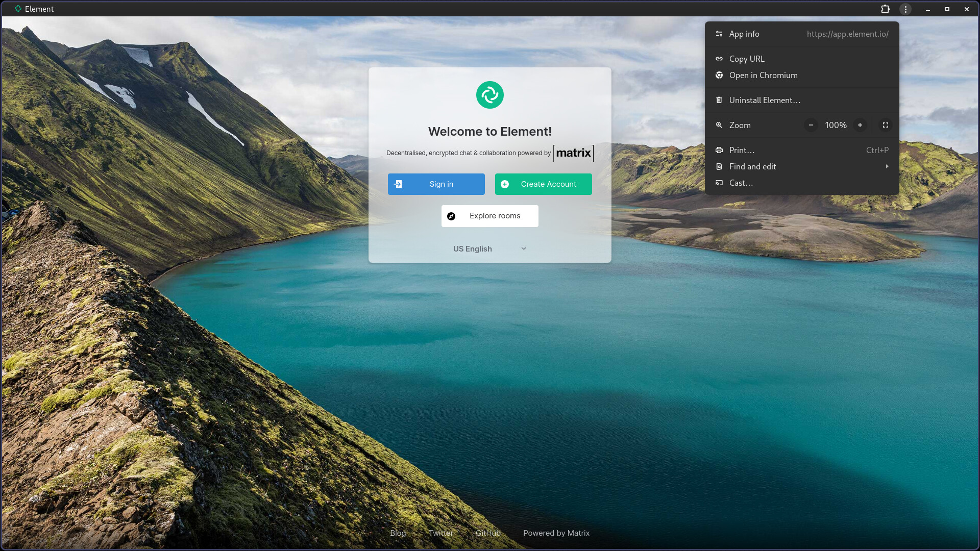Open the GitHub footer link
Viewport: 980px width, 551px height.
pyautogui.click(x=487, y=533)
